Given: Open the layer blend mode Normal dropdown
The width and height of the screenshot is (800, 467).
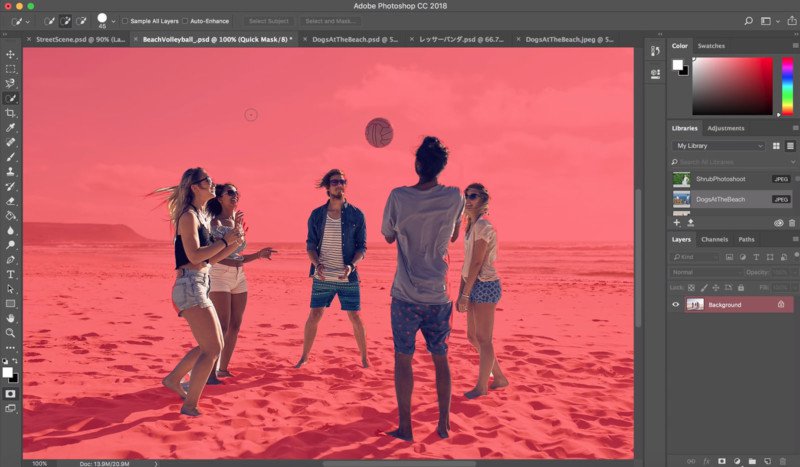Looking at the screenshot, I should (x=706, y=273).
